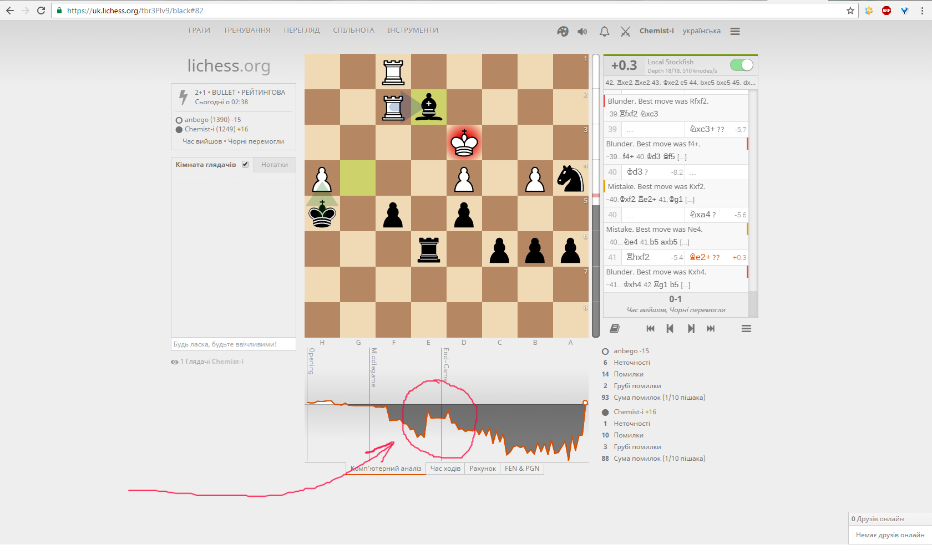
Task: Click the crossed swords challenges icon
Action: [625, 32]
